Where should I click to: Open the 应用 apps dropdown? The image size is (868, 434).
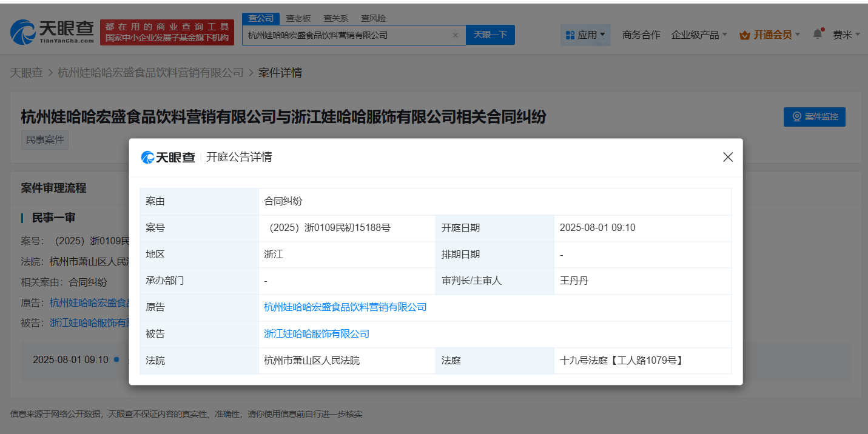pyautogui.click(x=585, y=35)
